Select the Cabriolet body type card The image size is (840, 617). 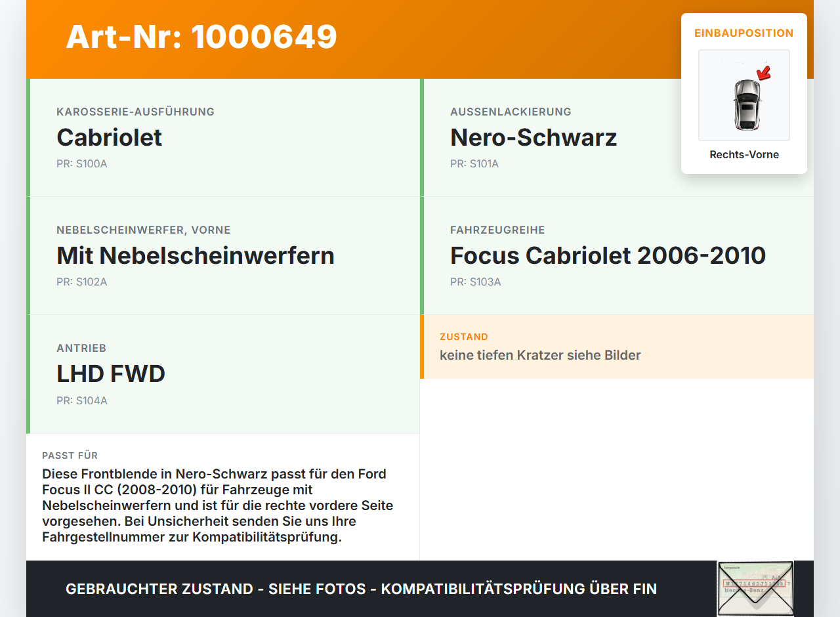223,138
